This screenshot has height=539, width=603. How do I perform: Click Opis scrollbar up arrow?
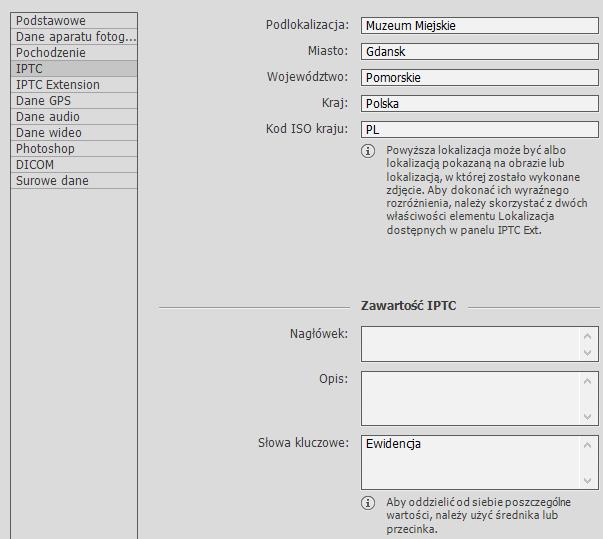pyautogui.click(x=587, y=381)
